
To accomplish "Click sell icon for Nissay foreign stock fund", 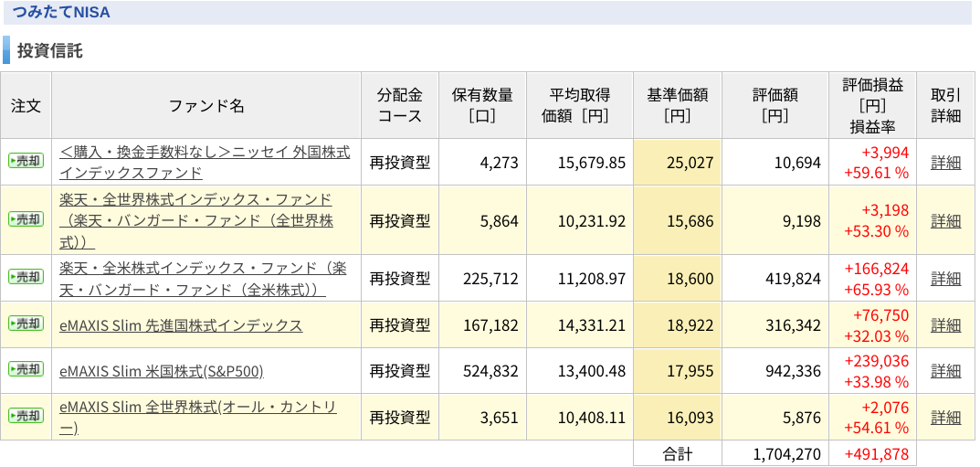I will (x=26, y=161).
